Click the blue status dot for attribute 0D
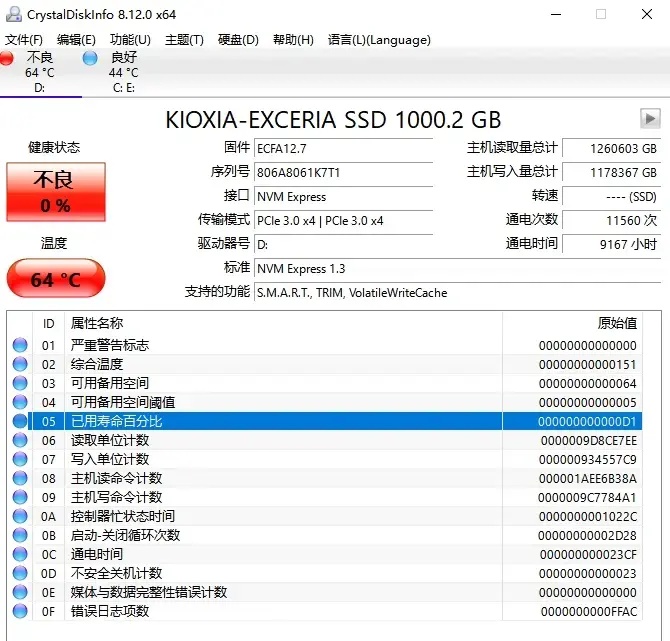The width and height of the screenshot is (670, 641). click(20, 573)
